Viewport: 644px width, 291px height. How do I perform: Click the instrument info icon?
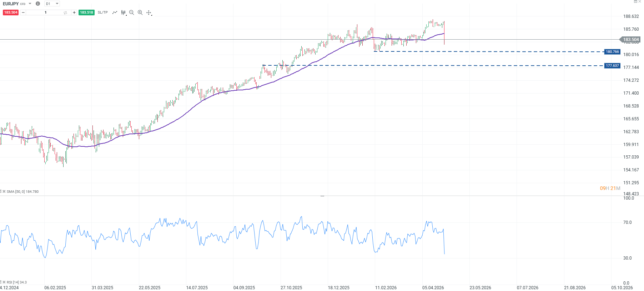(x=38, y=4)
